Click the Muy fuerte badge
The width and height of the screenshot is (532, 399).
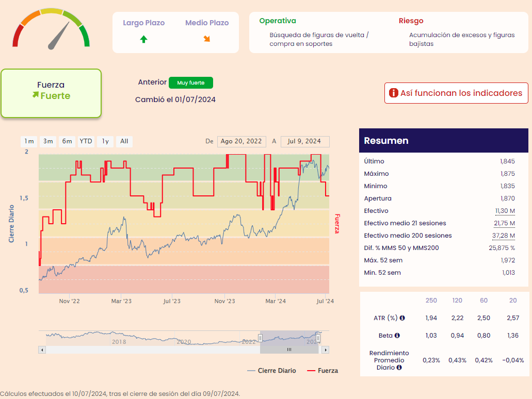click(190, 82)
